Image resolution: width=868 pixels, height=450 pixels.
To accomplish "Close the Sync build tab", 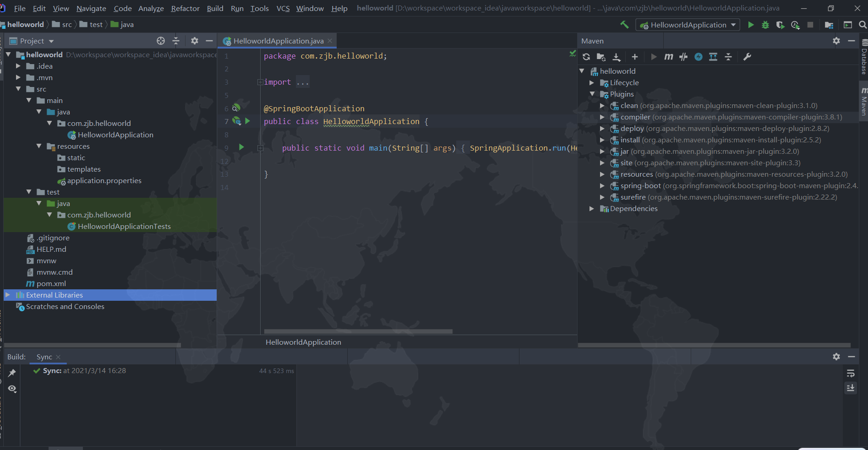I will coord(58,357).
